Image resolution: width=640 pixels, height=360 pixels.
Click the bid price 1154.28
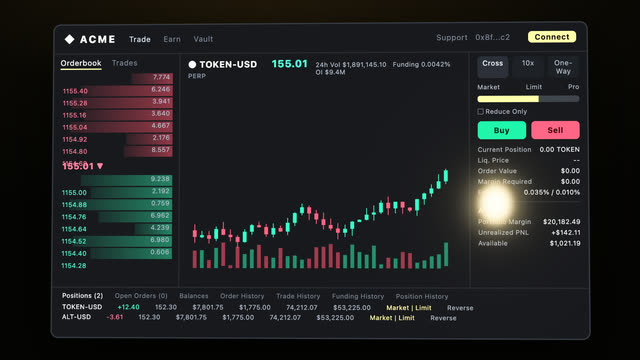click(74, 266)
